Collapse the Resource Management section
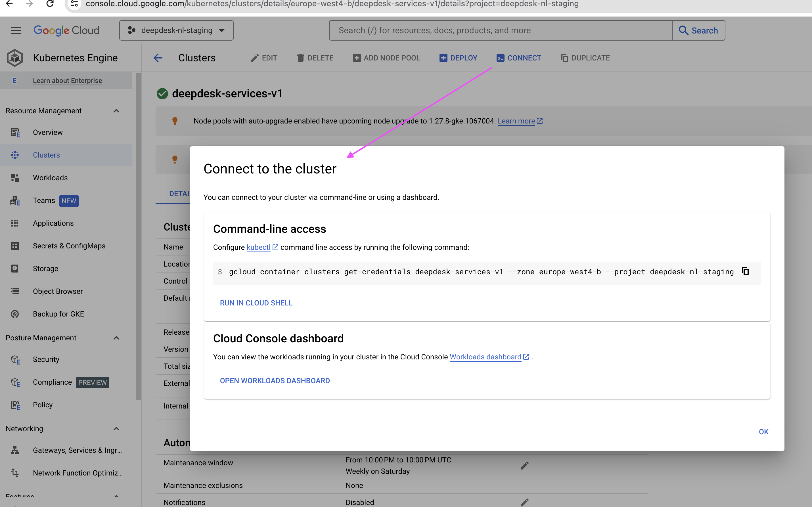Viewport: 812px width, 507px height. pyautogui.click(x=116, y=111)
